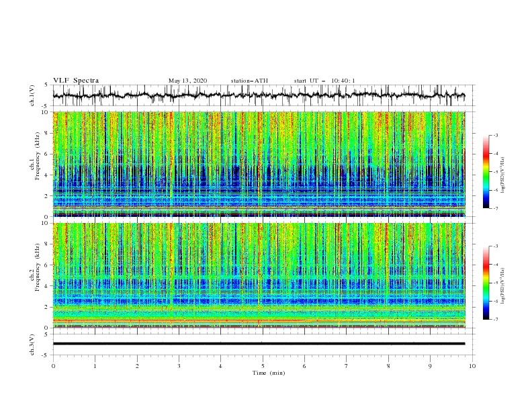Image resolution: width=532 pixels, height=411 pixels.
Task: Click the ch.2 Frequency (kHz) axis label
Action: (34, 267)
